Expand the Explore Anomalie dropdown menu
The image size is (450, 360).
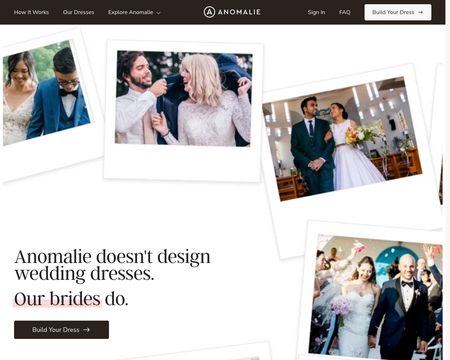tap(134, 12)
